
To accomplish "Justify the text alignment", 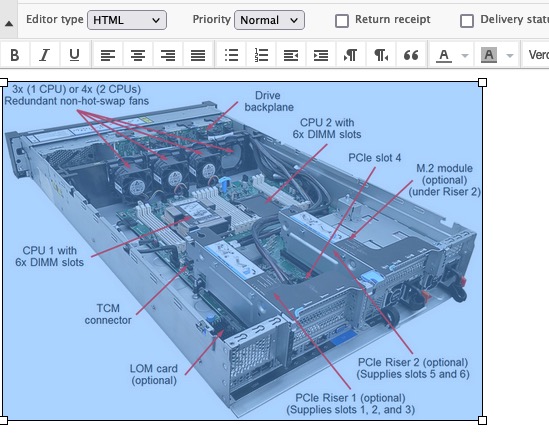I will pyautogui.click(x=198, y=55).
